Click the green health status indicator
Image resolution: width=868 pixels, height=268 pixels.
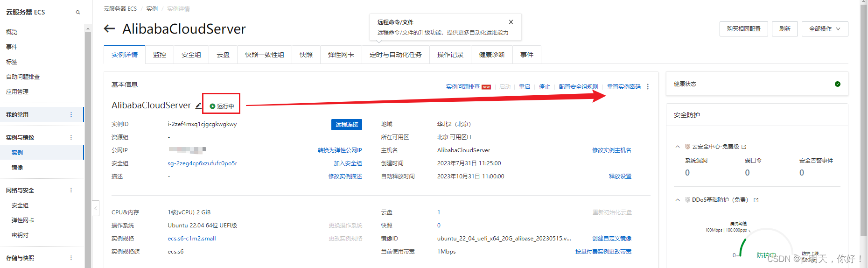[x=838, y=84]
